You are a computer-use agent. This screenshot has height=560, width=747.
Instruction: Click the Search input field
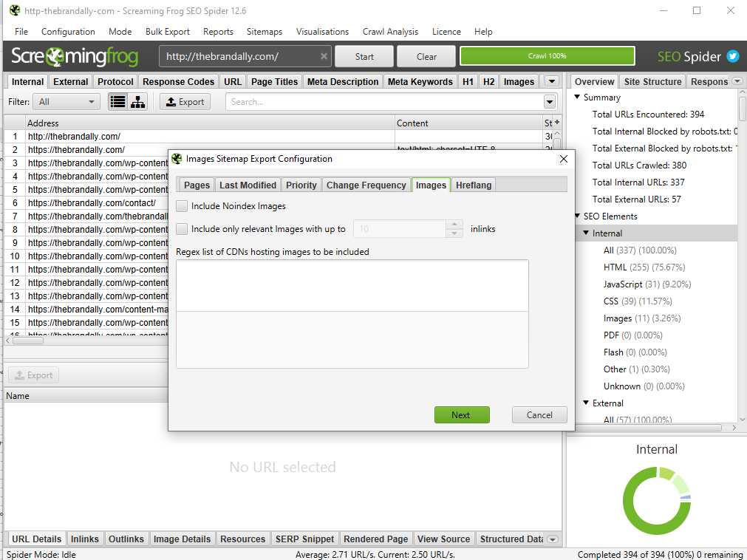point(385,102)
